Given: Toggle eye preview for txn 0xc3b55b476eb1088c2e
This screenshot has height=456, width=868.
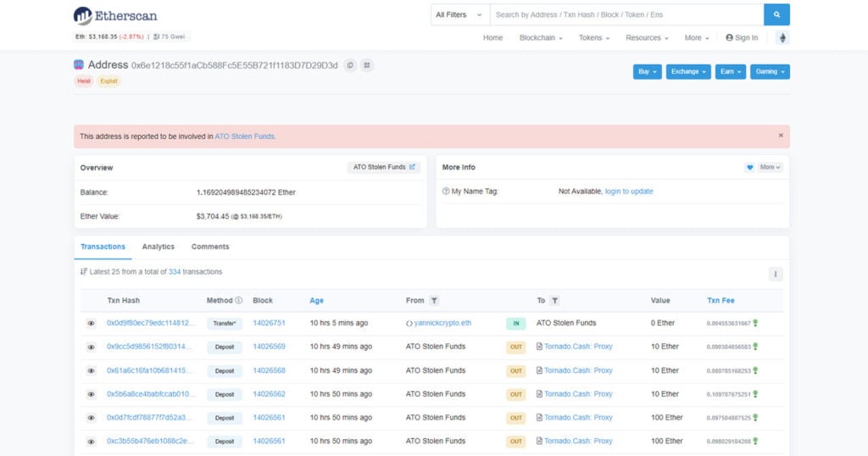Looking at the screenshot, I should tap(91, 442).
